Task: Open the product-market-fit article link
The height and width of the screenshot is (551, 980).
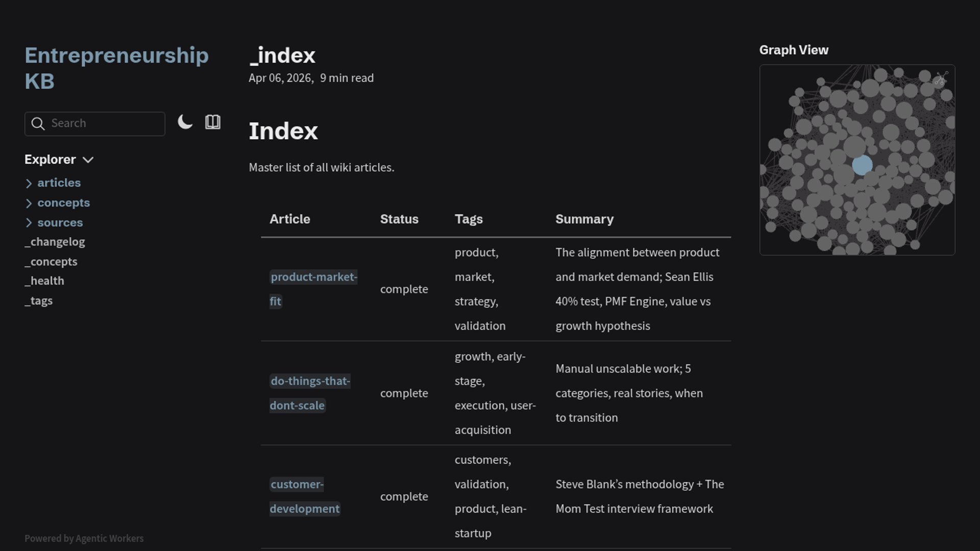Action: [313, 277]
